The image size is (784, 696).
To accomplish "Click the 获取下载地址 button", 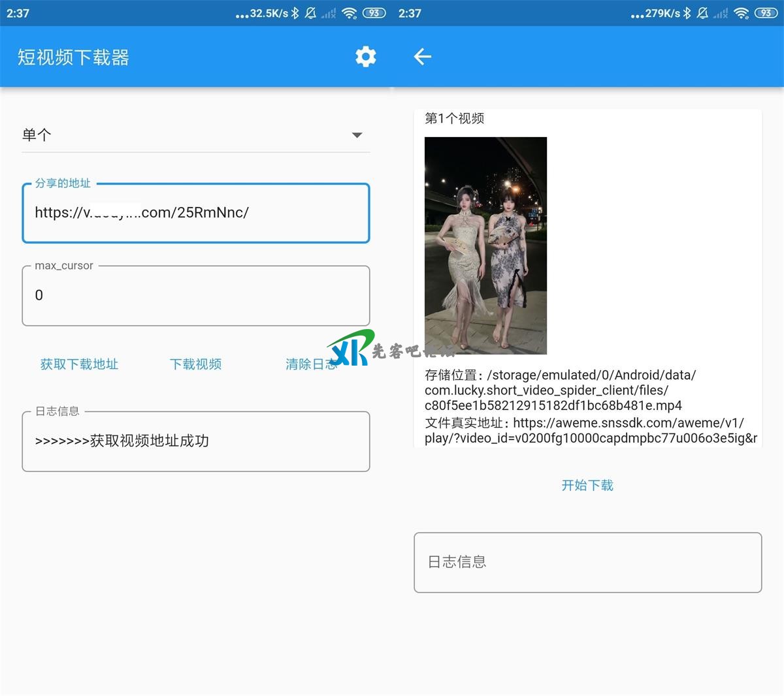I will pyautogui.click(x=79, y=364).
